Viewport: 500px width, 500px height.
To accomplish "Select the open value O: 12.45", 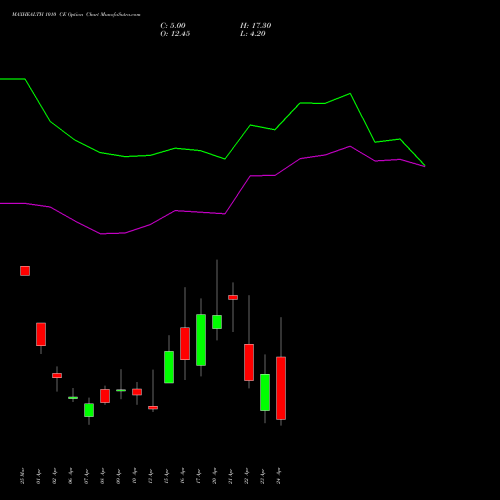I will (175, 34).
